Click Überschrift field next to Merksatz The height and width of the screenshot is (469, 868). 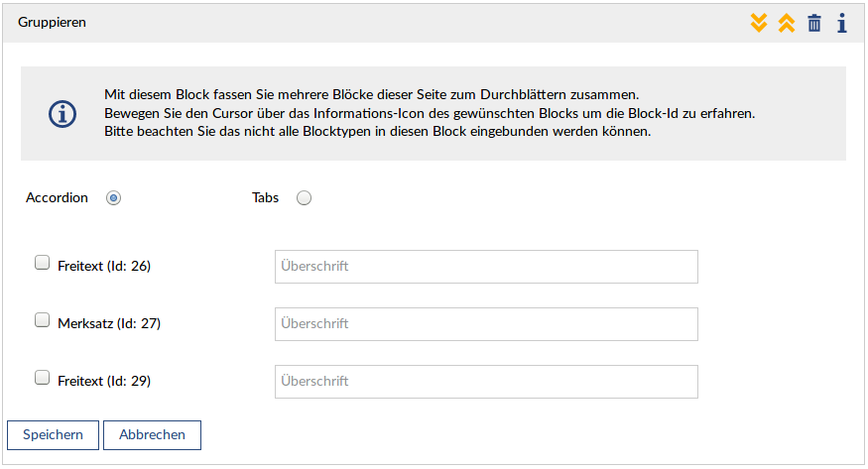coord(486,324)
